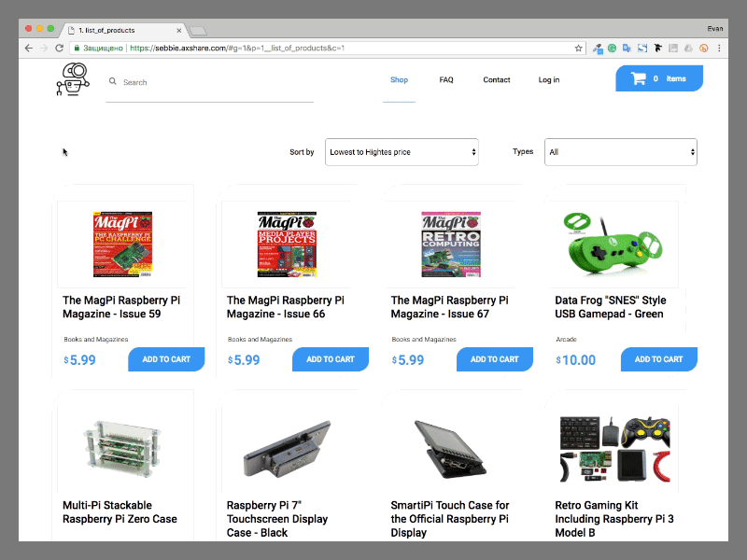Close the list_of_products tab

tap(178, 31)
